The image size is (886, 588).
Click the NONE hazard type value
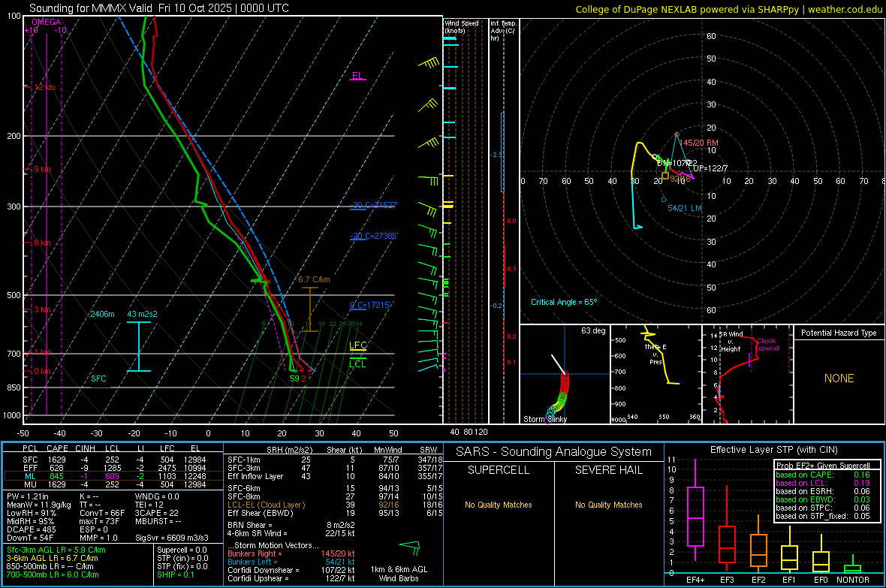839,378
